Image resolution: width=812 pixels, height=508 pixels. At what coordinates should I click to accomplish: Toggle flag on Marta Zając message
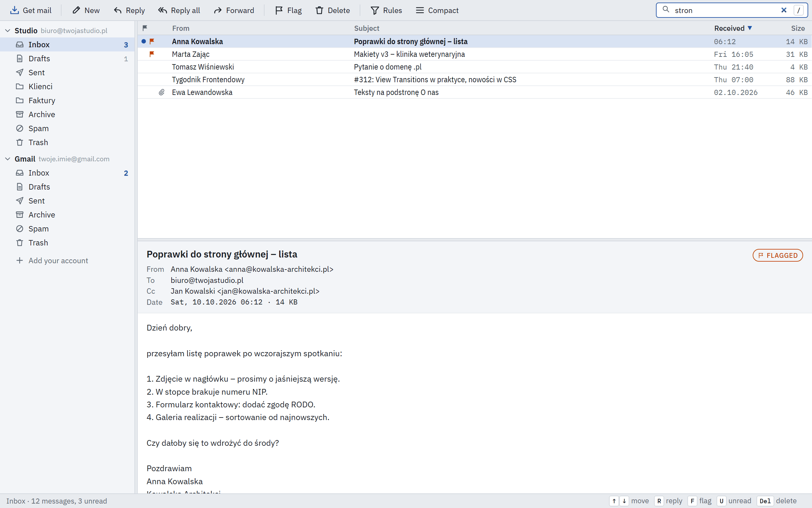[x=152, y=54]
